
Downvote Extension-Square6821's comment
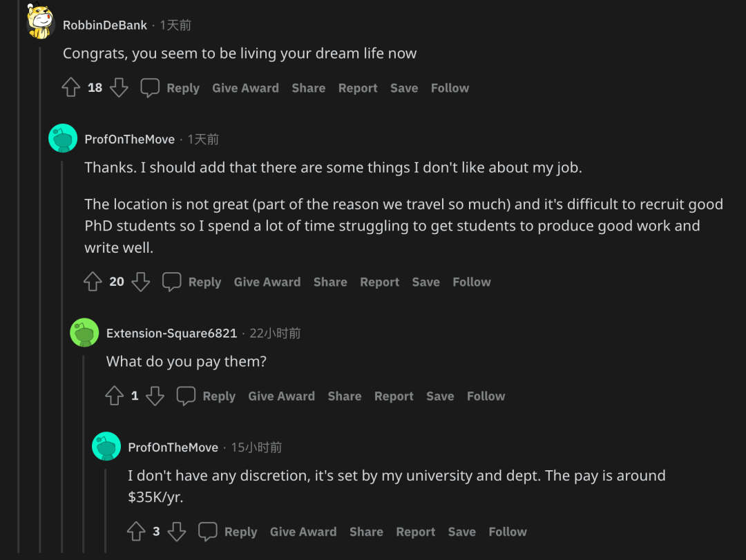pos(155,396)
